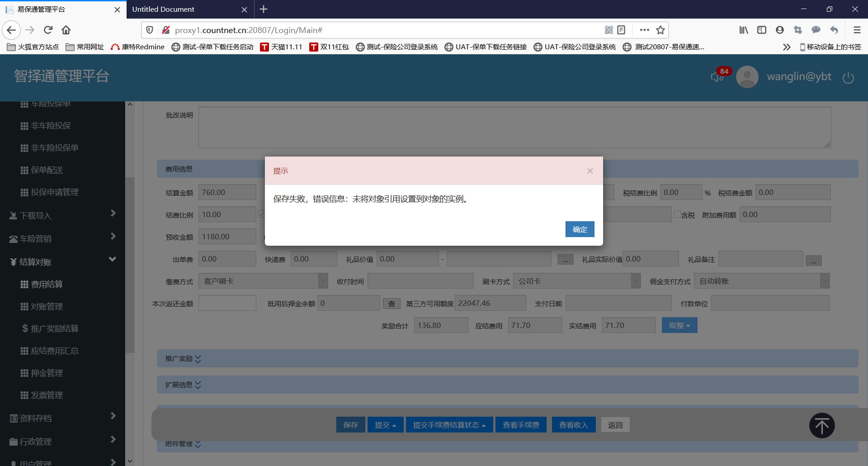Open the 佣金支付方式 dropdown
This screenshot has height=466, width=868.
(x=762, y=281)
